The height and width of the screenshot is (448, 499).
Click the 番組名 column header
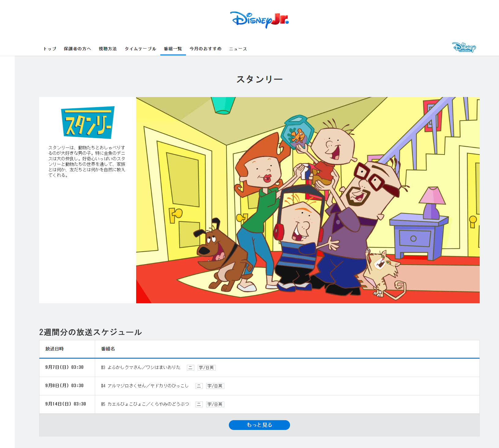(108, 349)
